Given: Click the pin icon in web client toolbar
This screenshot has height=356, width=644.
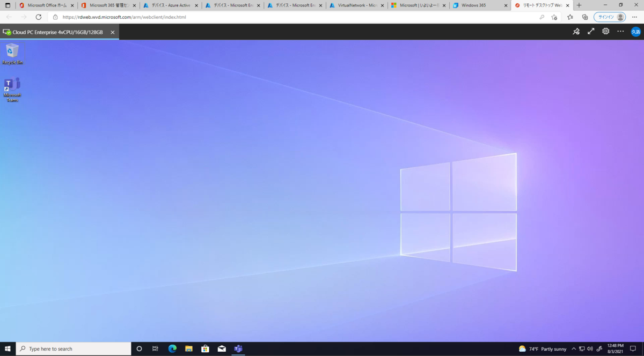Looking at the screenshot, I should pos(576,32).
